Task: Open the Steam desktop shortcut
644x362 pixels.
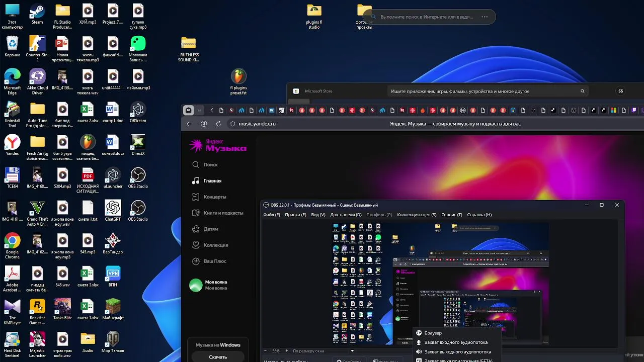Action: coord(37,15)
